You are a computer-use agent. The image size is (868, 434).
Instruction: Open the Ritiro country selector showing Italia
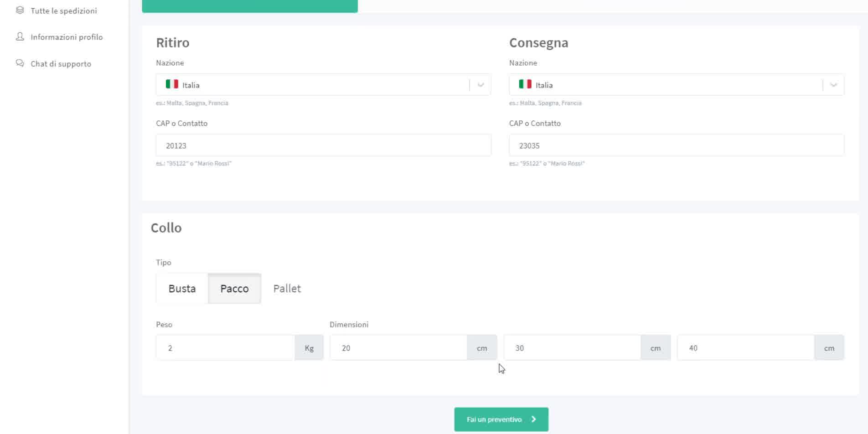(x=323, y=85)
